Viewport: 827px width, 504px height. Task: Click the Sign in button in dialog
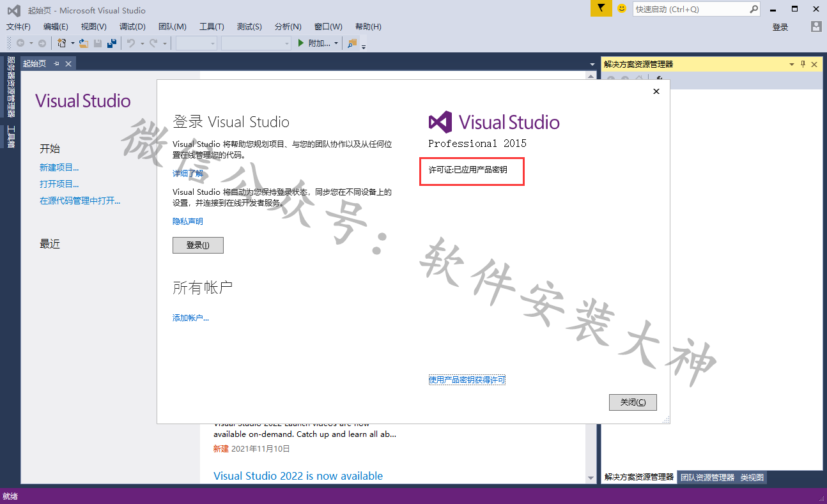click(x=198, y=245)
